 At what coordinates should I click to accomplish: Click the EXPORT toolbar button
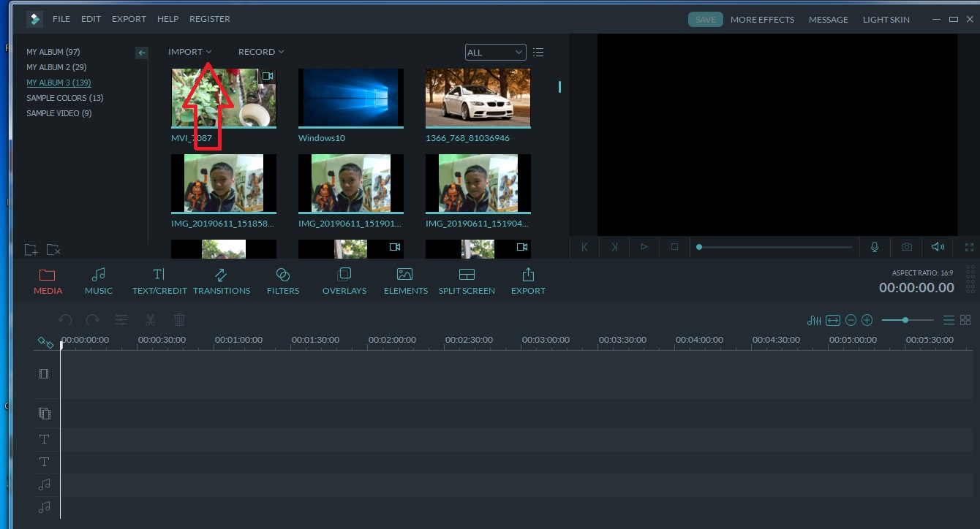(528, 281)
